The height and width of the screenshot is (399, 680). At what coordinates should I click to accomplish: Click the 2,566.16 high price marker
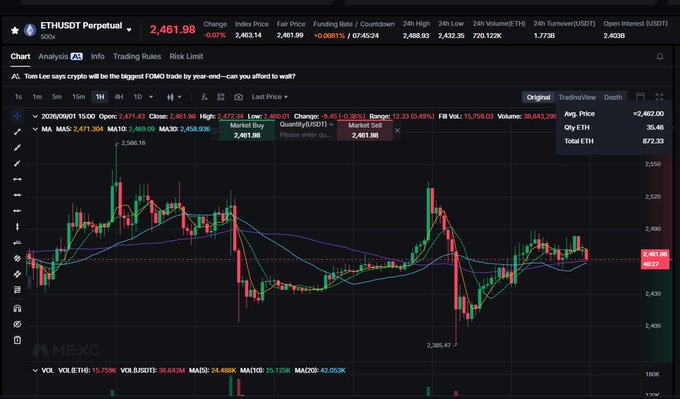click(134, 143)
